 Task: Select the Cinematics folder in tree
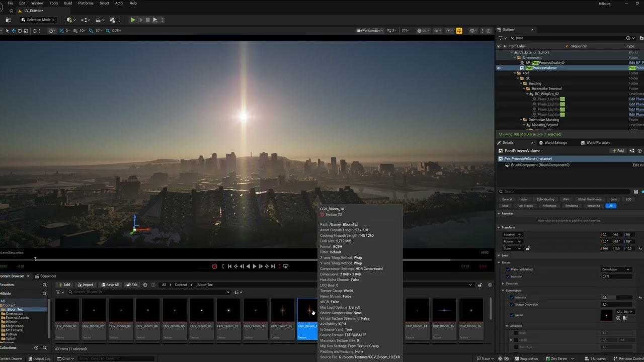[15, 314]
